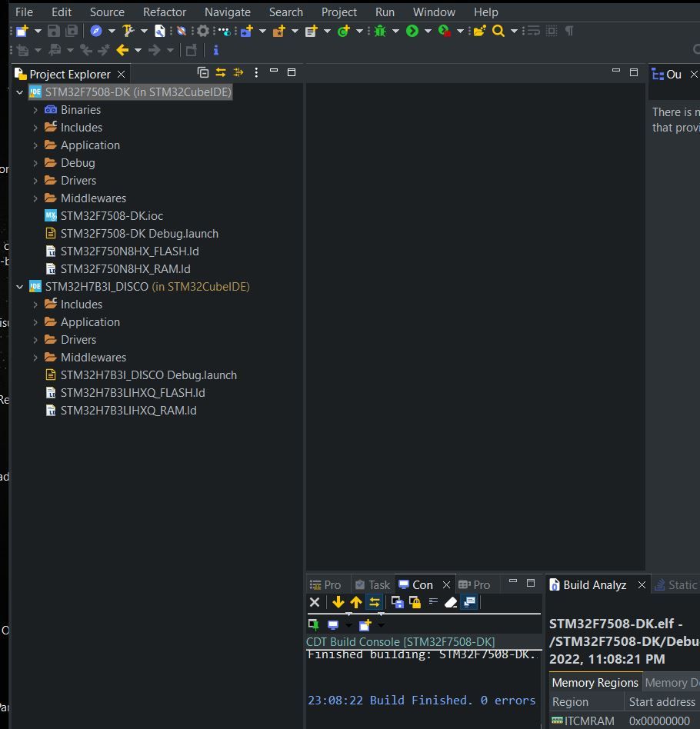Toggle Show Whitespace Characters pilcrow icon
This screenshot has height=729, width=700.
point(568,32)
